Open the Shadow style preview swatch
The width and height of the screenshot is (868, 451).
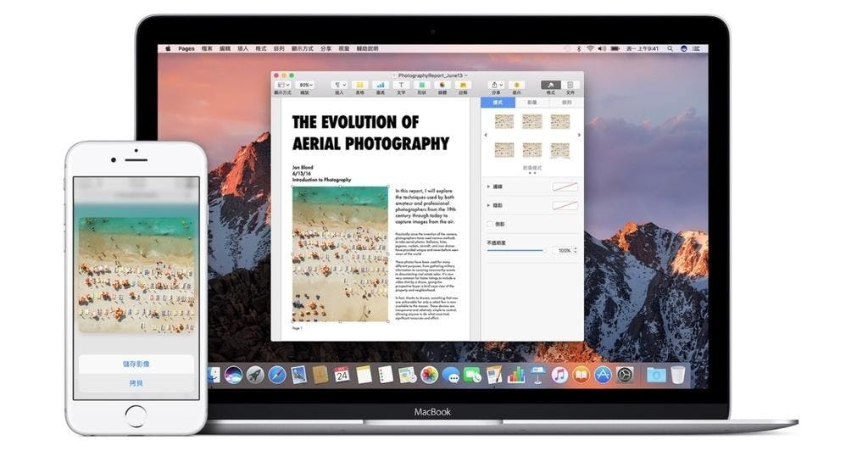click(x=565, y=206)
